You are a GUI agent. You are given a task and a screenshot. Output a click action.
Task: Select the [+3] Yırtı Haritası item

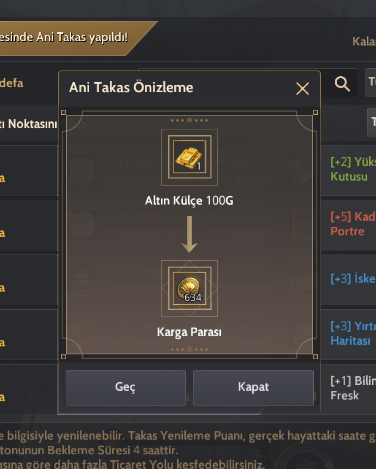[353, 333]
